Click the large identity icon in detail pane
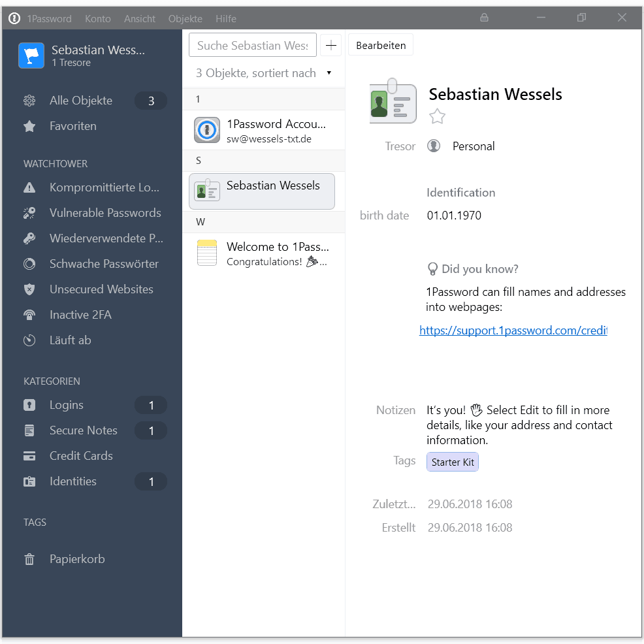Screen dimensions: 644x644 [393, 101]
